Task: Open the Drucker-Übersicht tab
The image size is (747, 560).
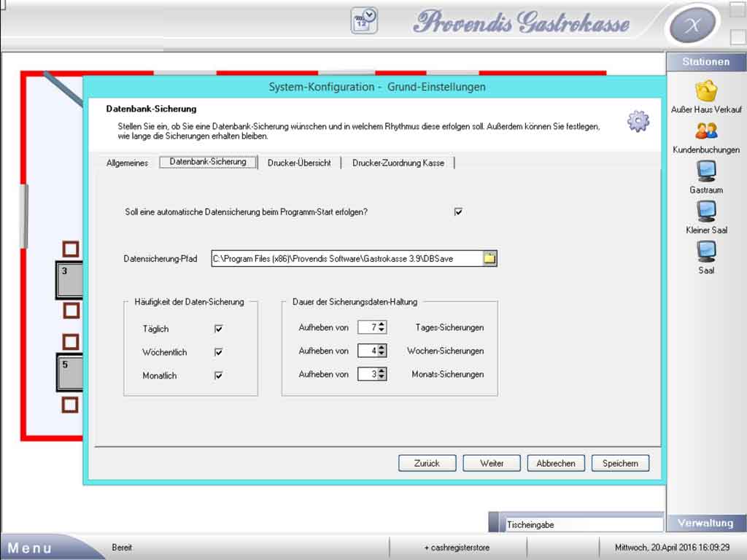Action: pos(299,163)
